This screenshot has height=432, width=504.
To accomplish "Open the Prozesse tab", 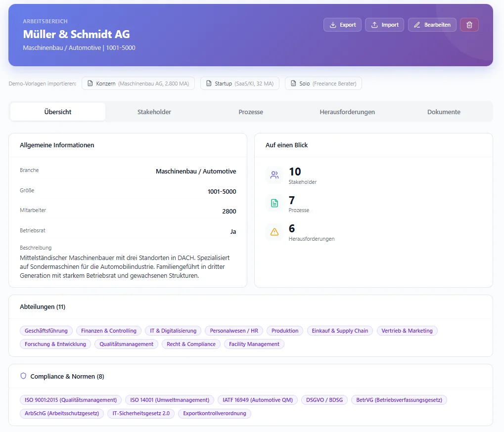I will 251,112.
